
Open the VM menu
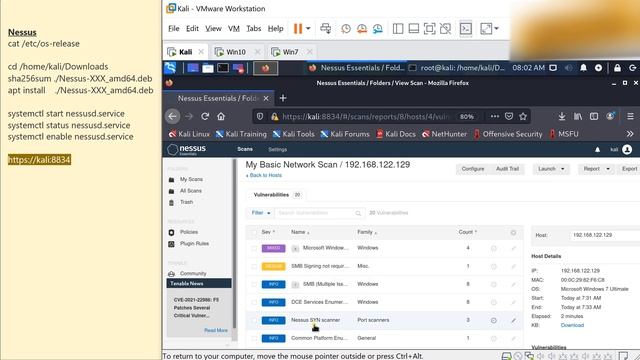(234, 29)
